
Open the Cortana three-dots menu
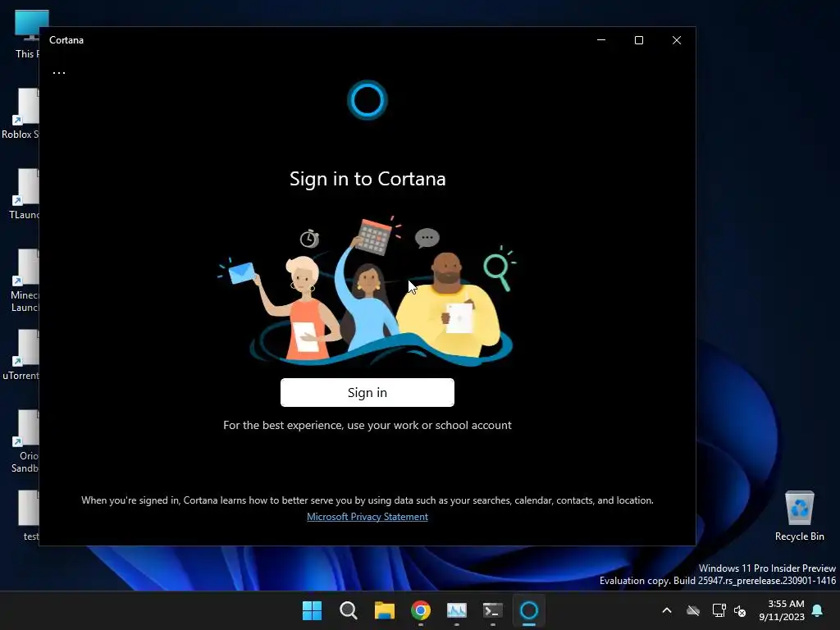59,73
